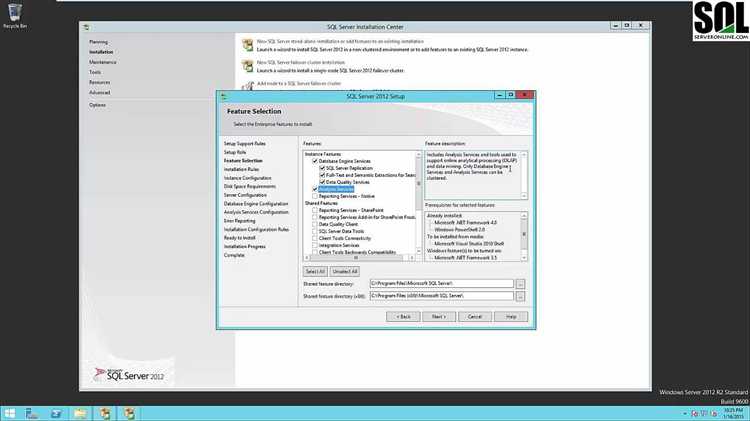
Task: Select Ready to Install step
Action: [240, 238]
